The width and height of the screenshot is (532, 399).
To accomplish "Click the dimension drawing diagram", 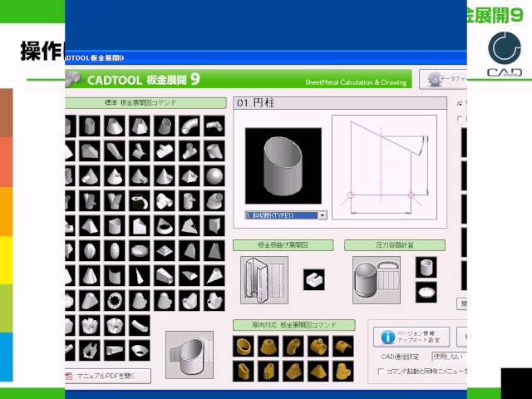I will [384, 167].
